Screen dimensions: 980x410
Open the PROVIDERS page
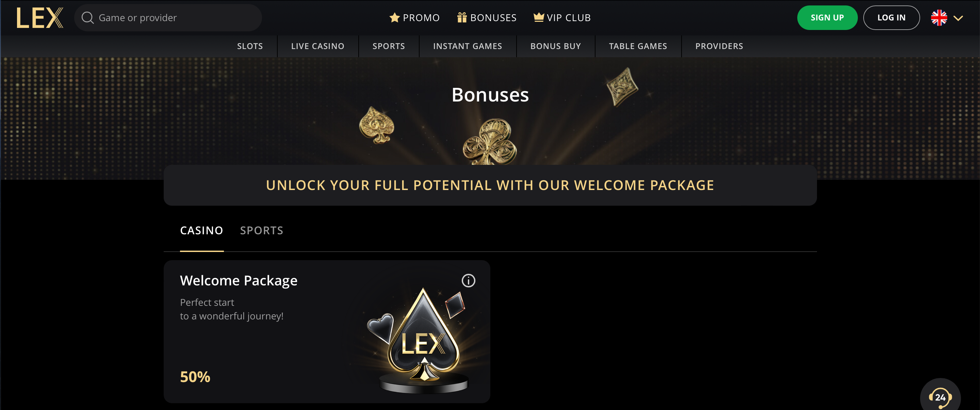[x=719, y=46]
